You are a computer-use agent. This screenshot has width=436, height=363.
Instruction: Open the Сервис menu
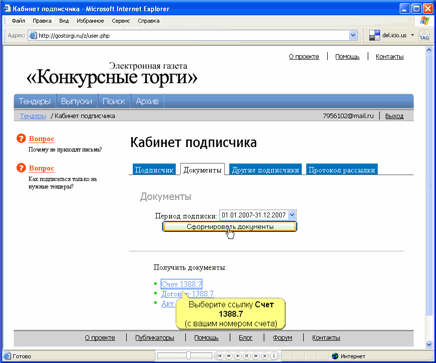point(121,21)
